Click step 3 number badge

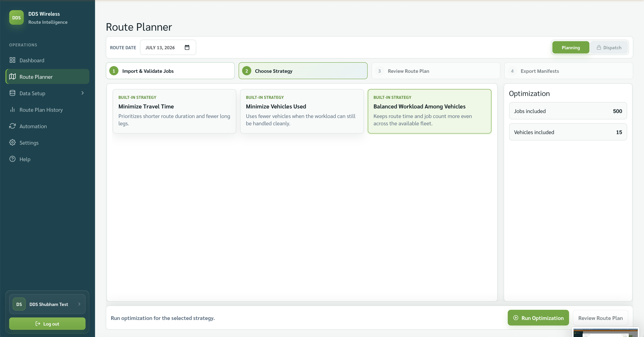click(379, 71)
